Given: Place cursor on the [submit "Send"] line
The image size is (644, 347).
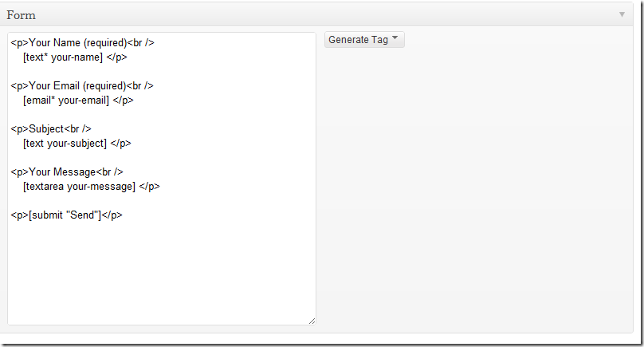Looking at the screenshot, I should 66,215.
